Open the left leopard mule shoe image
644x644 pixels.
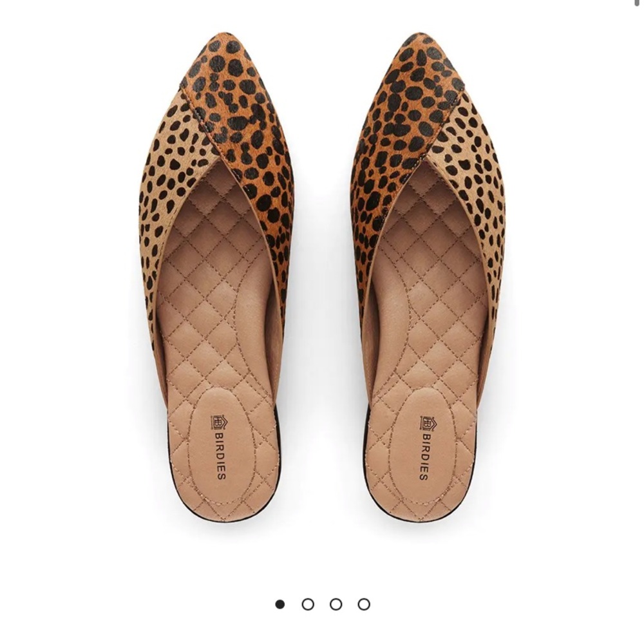click(x=216, y=276)
